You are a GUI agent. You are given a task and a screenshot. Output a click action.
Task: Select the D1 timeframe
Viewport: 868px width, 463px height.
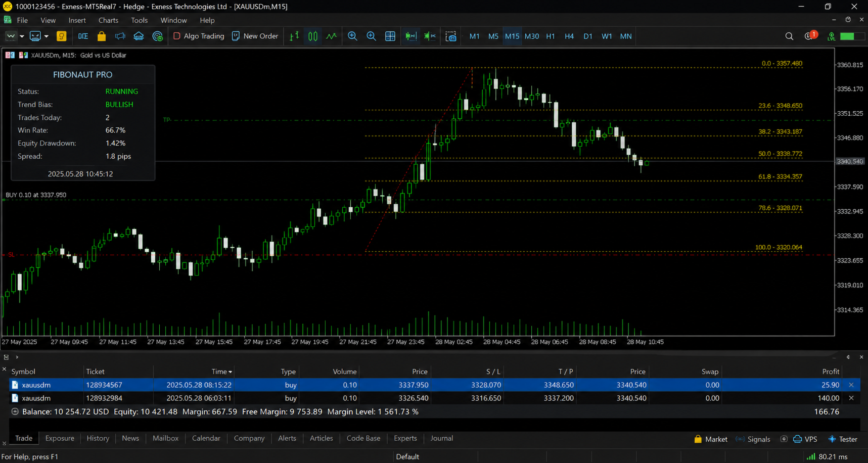(x=588, y=36)
